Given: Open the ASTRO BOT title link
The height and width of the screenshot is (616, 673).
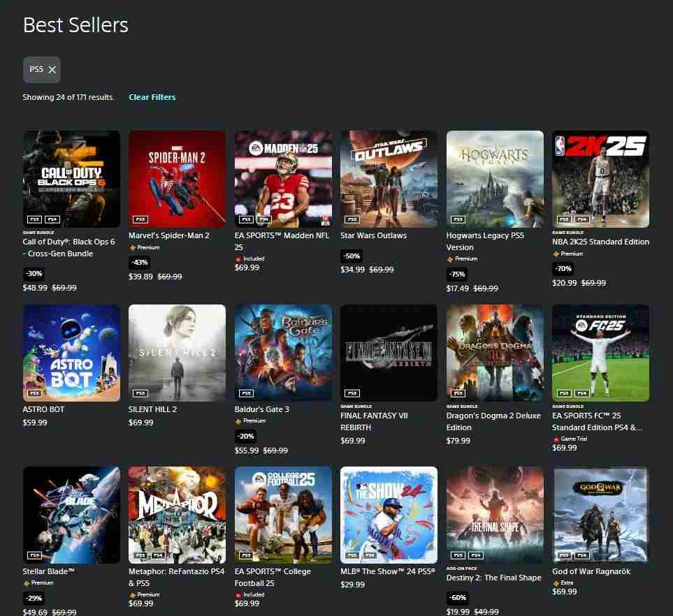Looking at the screenshot, I should [x=43, y=409].
